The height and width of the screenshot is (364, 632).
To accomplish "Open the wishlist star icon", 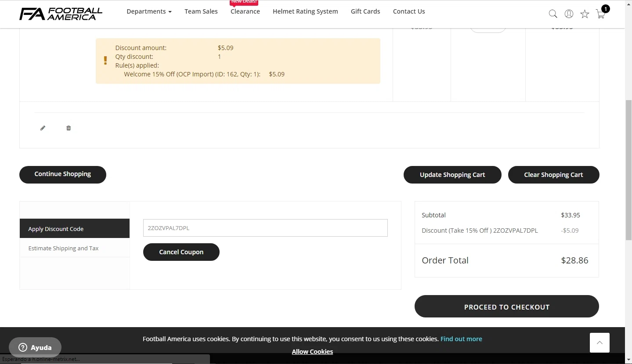I will click(585, 14).
